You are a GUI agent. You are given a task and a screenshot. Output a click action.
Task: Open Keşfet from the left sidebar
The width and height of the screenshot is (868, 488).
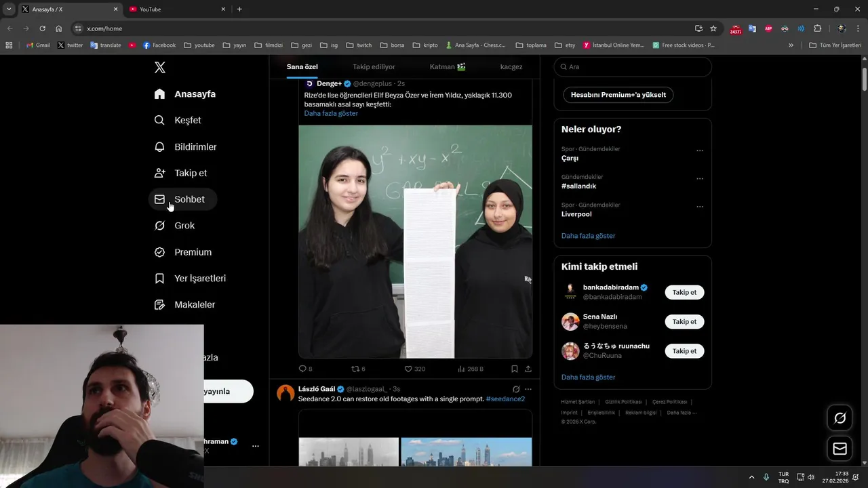click(x=178, y=120)
